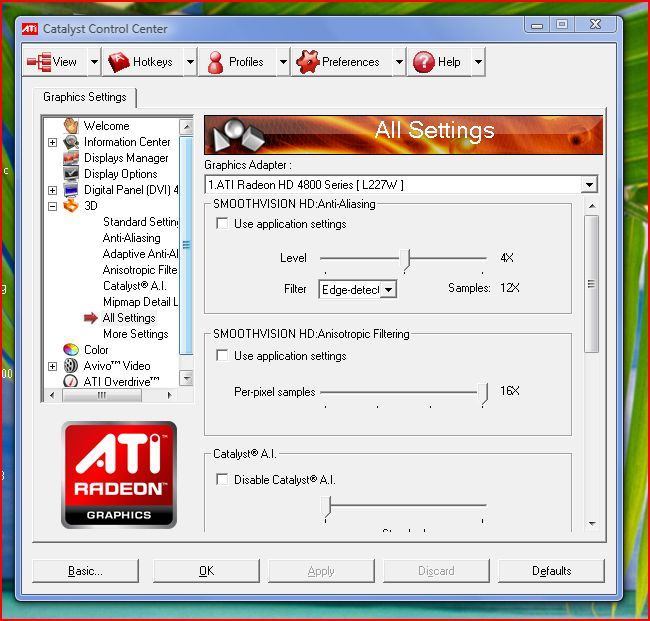Click tree horizontal scroll left arrow
The height and width of the screenshot is (621, 650).
point(52,395)
